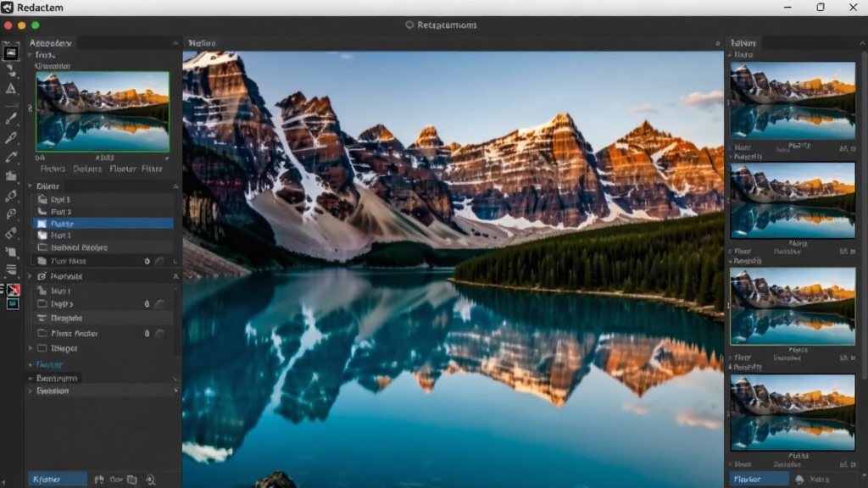Click the bell icon beside the blue Flarker button

click(799, 480)
